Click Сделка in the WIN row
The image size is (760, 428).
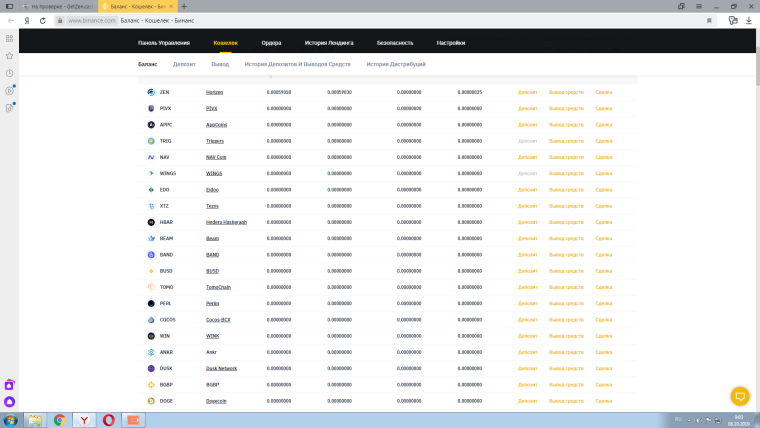coord(603,336)
